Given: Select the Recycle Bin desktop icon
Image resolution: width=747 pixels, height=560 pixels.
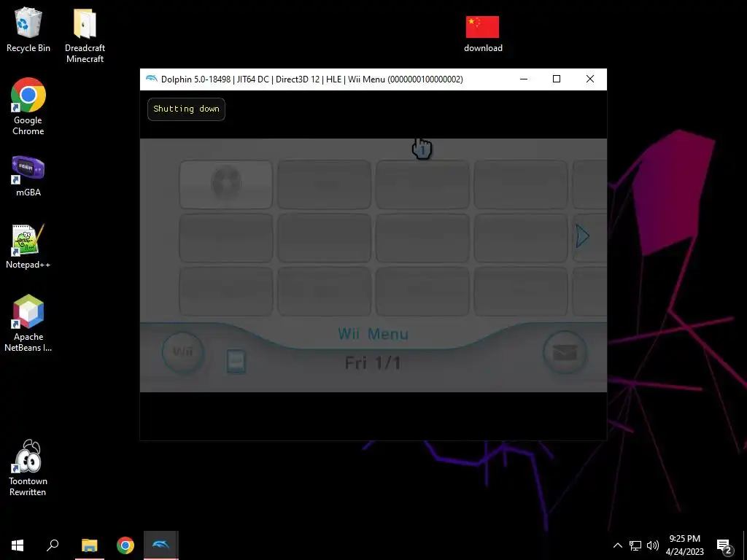Looking at the screenshot, I should point(28,31).
